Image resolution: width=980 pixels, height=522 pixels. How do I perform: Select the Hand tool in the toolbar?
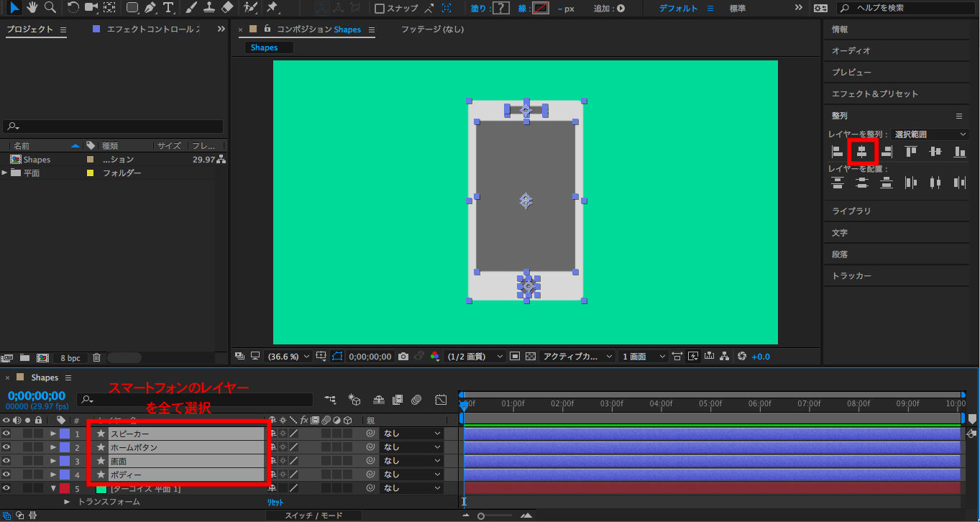(x=32, y=8)
